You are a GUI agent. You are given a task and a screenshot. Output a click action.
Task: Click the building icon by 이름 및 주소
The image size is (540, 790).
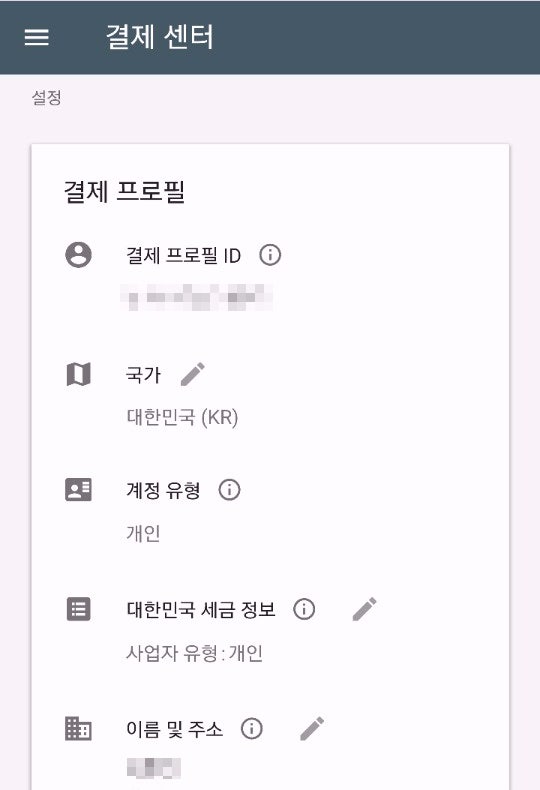79,729
